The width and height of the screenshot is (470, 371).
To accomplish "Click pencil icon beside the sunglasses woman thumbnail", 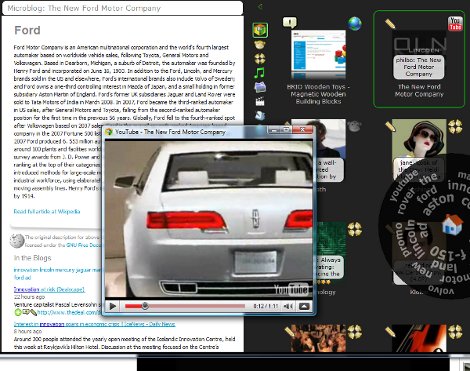I will click(x=390, y=126).
